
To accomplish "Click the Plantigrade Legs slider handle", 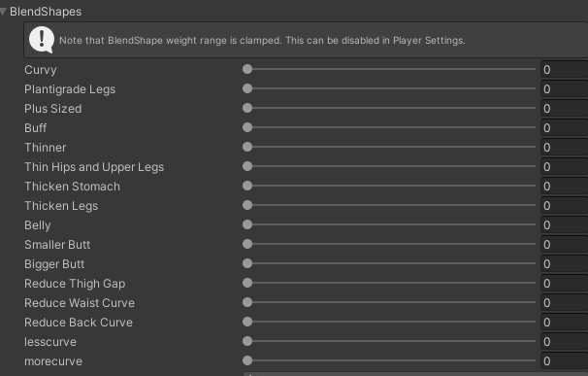I will [x=247, y=88].
